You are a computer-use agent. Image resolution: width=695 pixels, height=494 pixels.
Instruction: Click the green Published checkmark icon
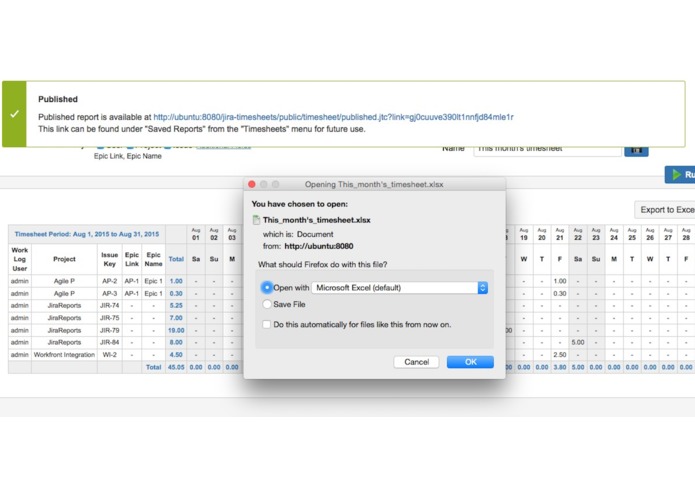(x=14, y=114)
